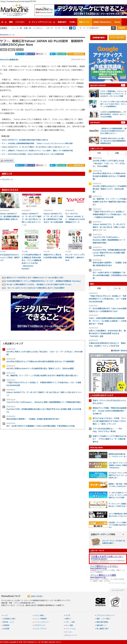The width and height of the screenshot is (127, 644).
Task: Open マーケティングプラットフォーム navigation item
Action: pyautogui.click(x=42, y=22)
